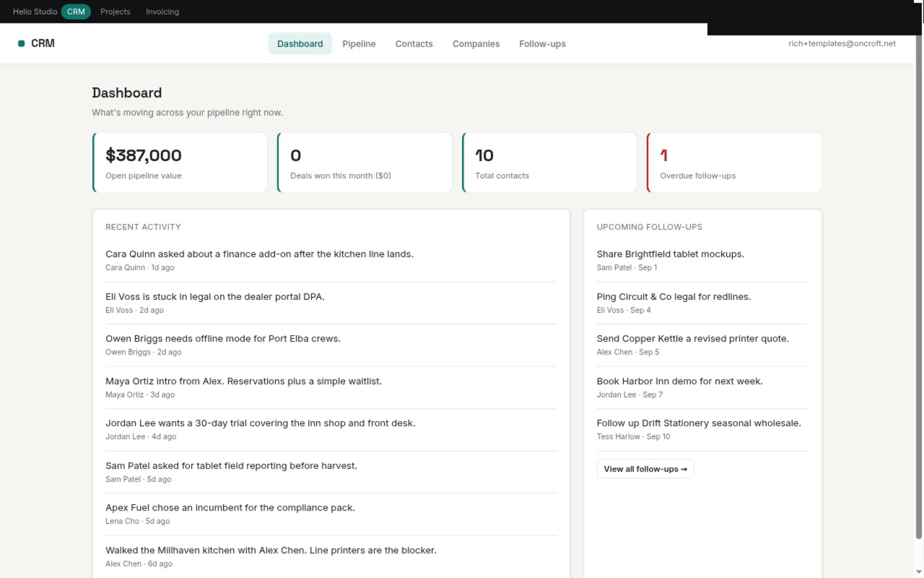This screenshot has width=924, height=578.
Task: Open the Total contacts card
Action: click(549, 162)
